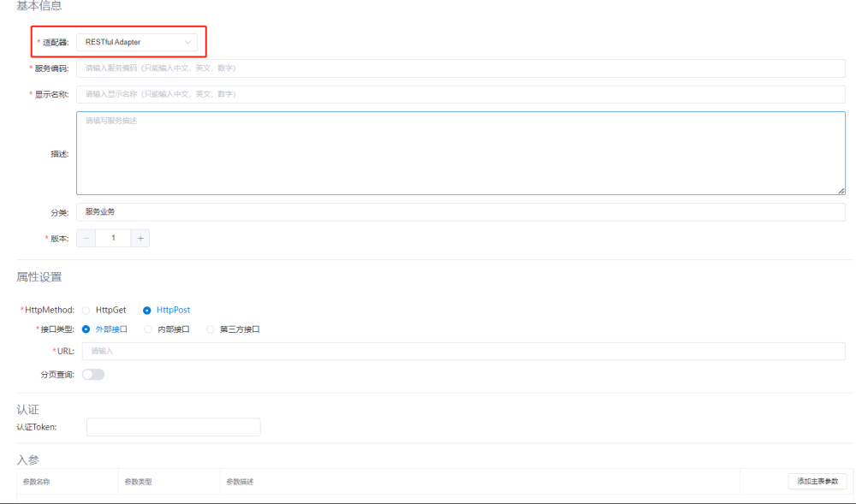This screenshot has height=504, width=856.
Task: Click the URL input field
Action: pyautogui.click(x=463, y=351)
